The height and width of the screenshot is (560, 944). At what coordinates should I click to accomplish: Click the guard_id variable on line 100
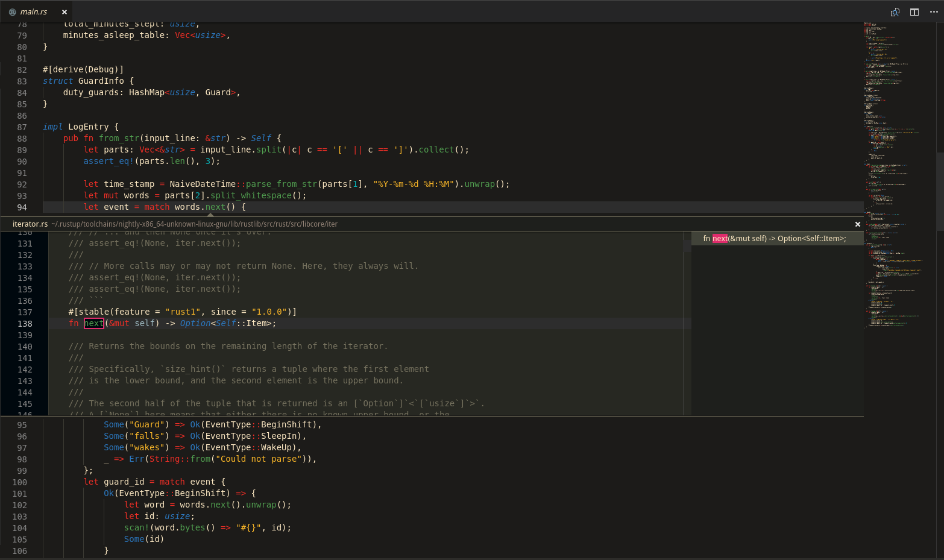coord(124,482)
